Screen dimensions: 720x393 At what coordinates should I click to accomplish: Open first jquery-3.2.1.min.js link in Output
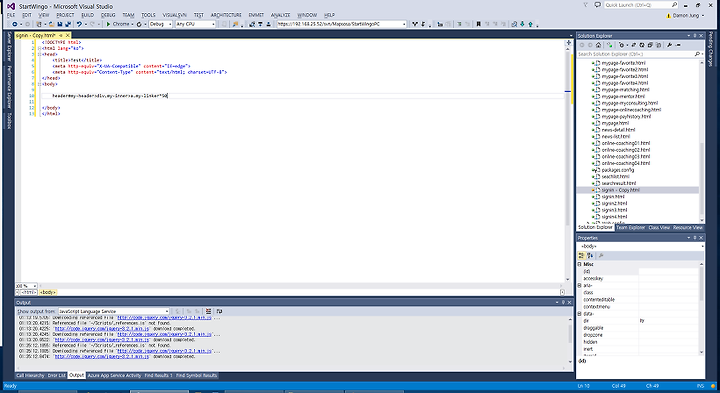coord(164,317)
